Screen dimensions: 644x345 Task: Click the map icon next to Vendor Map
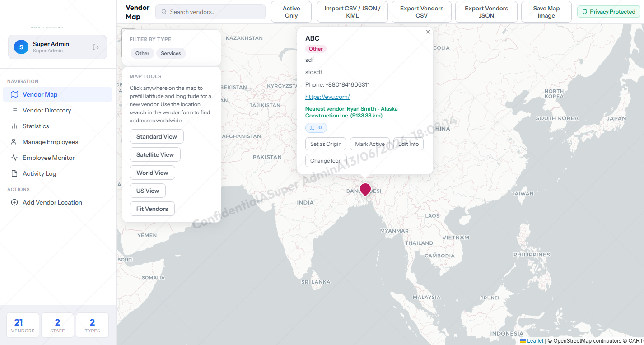tap(14, 94)
